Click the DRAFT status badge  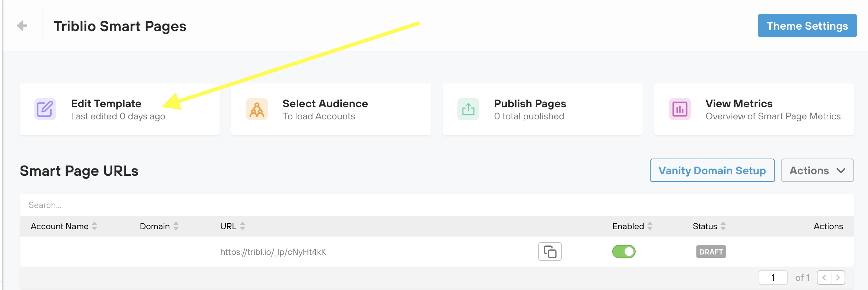(711, 252)
